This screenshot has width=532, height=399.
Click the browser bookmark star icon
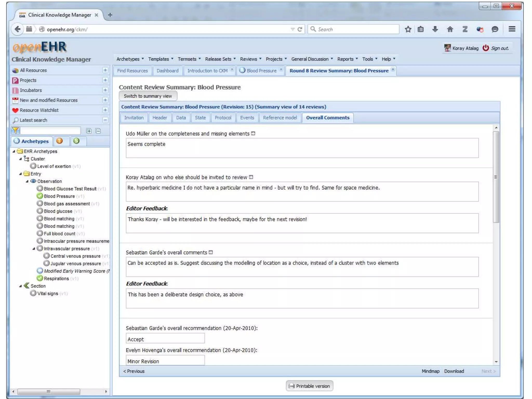(408, 29)
